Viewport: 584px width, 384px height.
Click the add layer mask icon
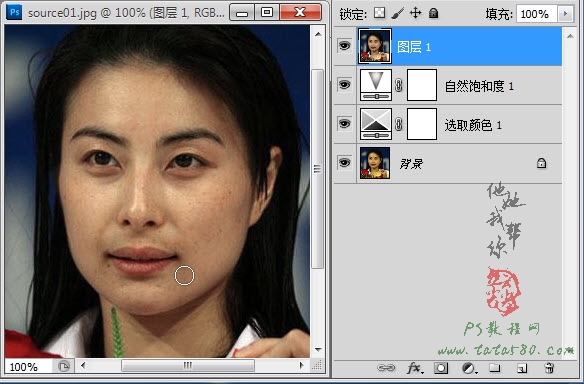pyautogui.click(x=441, y=368)
